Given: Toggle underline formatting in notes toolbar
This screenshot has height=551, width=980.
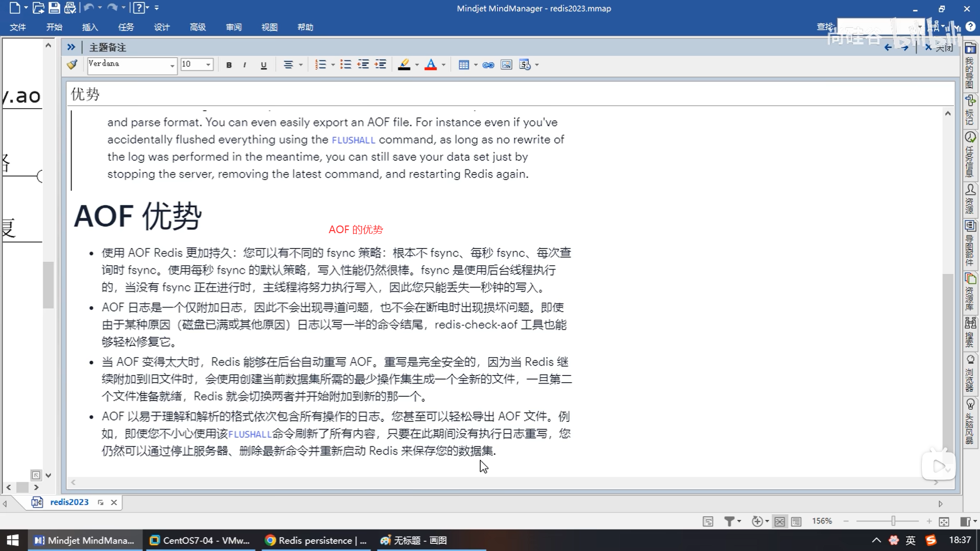Looking at the screenshot, I should click(263, 65).
